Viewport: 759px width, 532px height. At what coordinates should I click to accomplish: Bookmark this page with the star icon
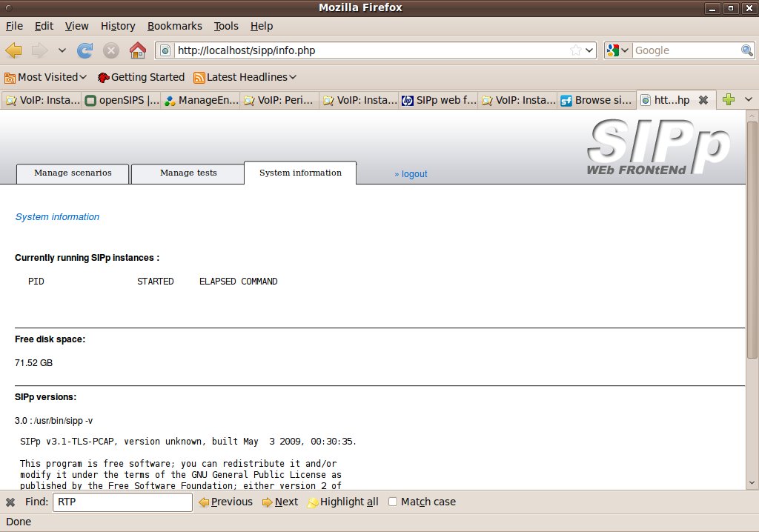(x=575, y=50)
